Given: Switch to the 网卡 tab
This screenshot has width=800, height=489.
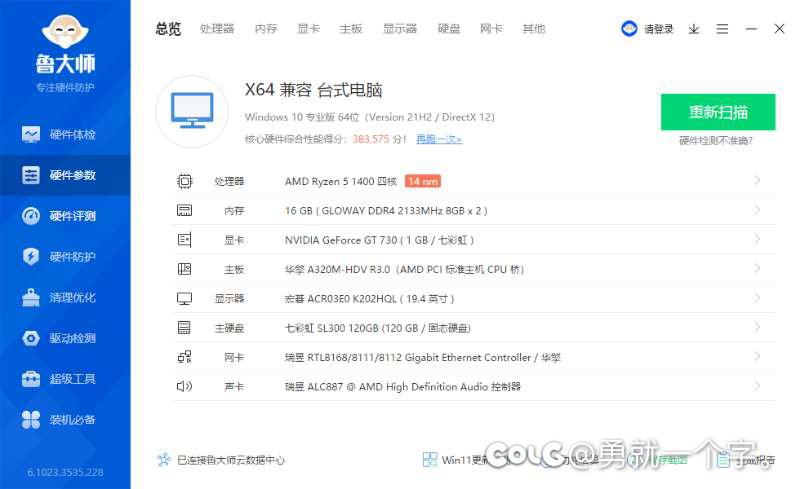Looking at the screenshot, I should click(491, 29).
